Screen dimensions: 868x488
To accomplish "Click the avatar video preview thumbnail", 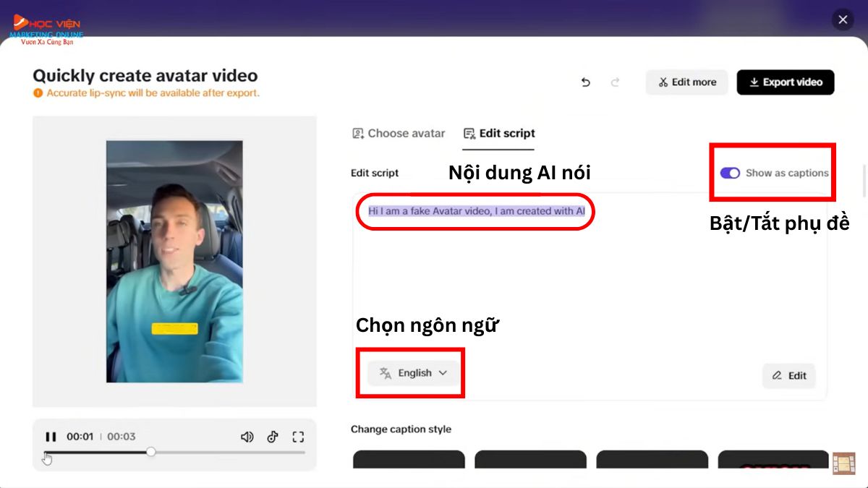I will tap(174, 262).
